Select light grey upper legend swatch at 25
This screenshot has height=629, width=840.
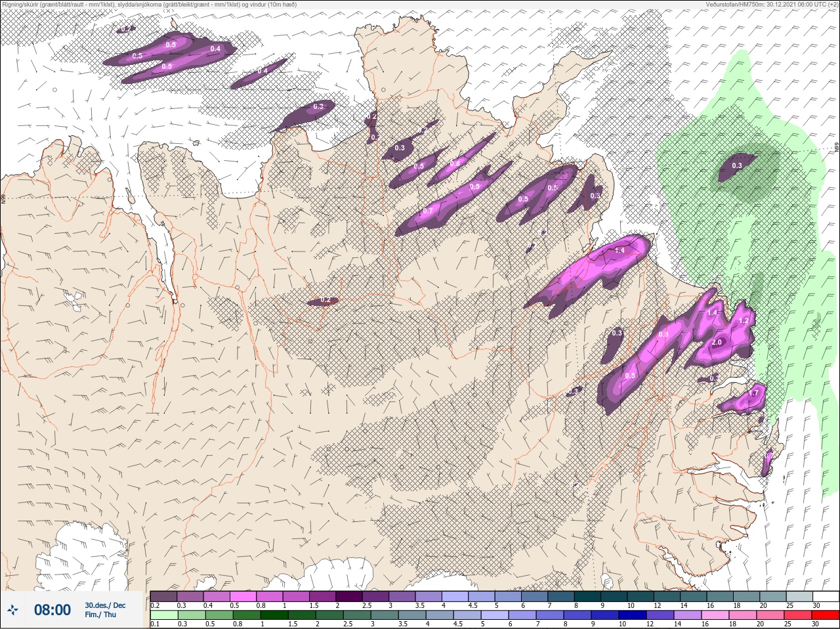[x=799, y=596]
